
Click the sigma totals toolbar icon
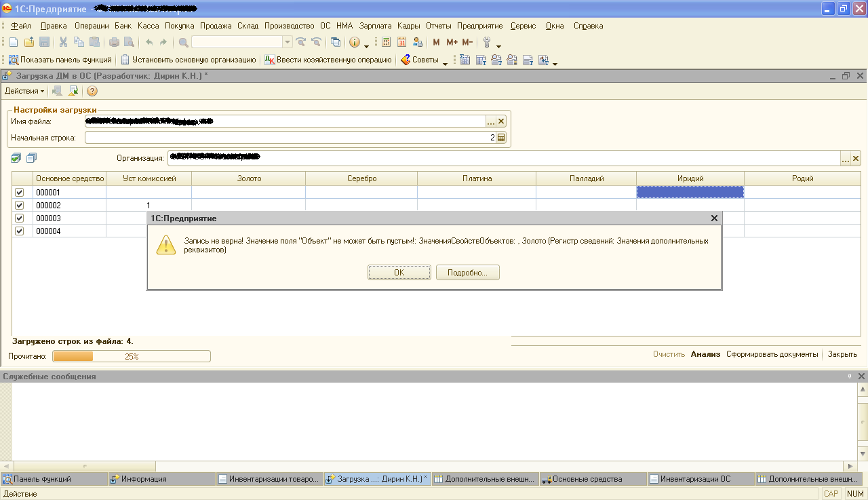click(x=465, y=60)
